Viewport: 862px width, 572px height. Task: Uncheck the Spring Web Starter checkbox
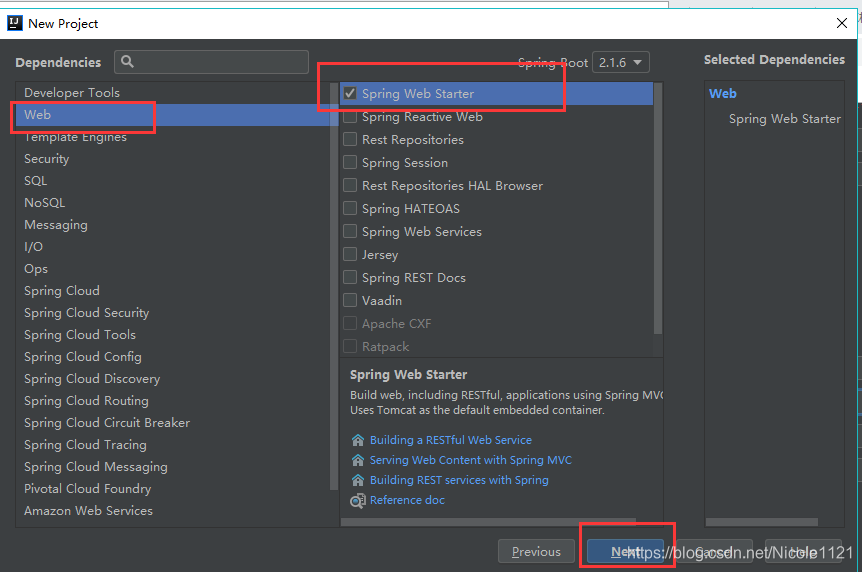350,93
